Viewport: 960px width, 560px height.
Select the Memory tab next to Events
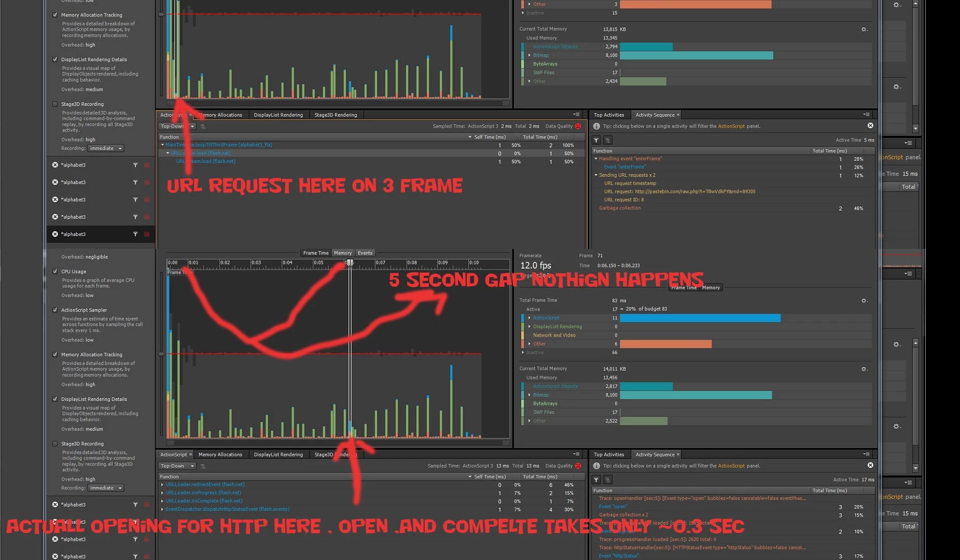(343, 253)
